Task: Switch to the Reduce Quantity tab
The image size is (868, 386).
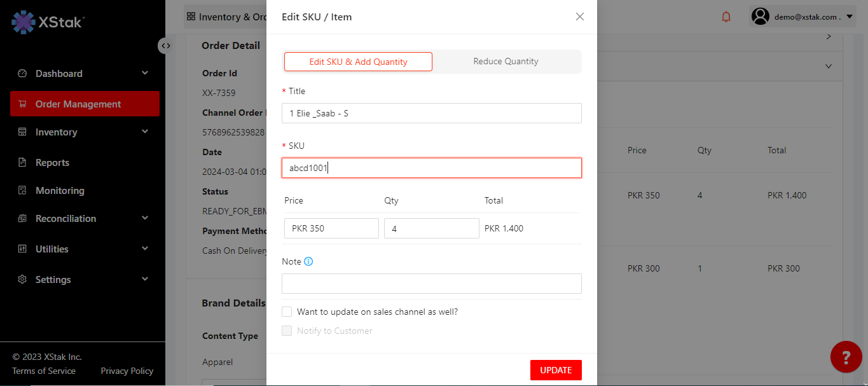Action: pyautogui.click(x=506, y=62)
